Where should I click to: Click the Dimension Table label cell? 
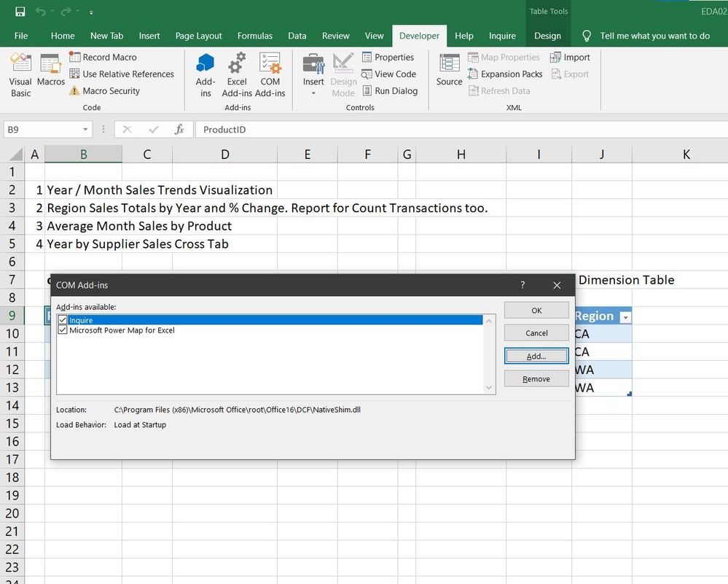point(626,280)
